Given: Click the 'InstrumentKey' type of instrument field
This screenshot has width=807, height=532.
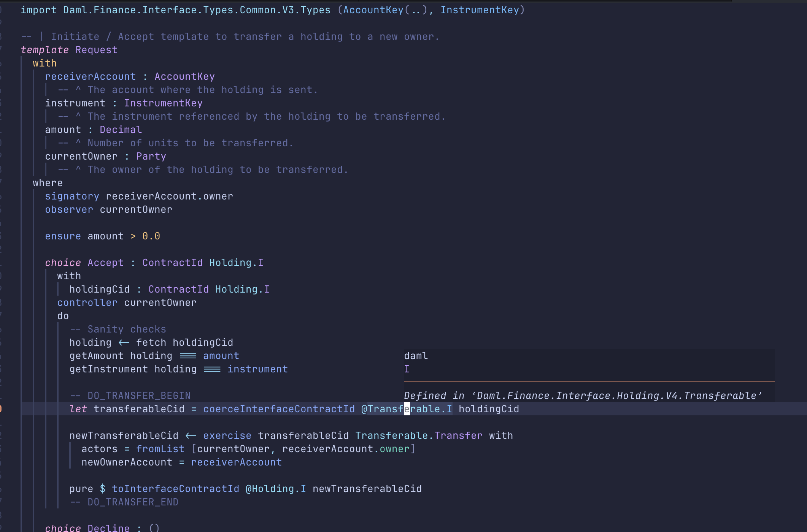Looking at the screenshot, I should pyautogui.click(x=163, y=103).
